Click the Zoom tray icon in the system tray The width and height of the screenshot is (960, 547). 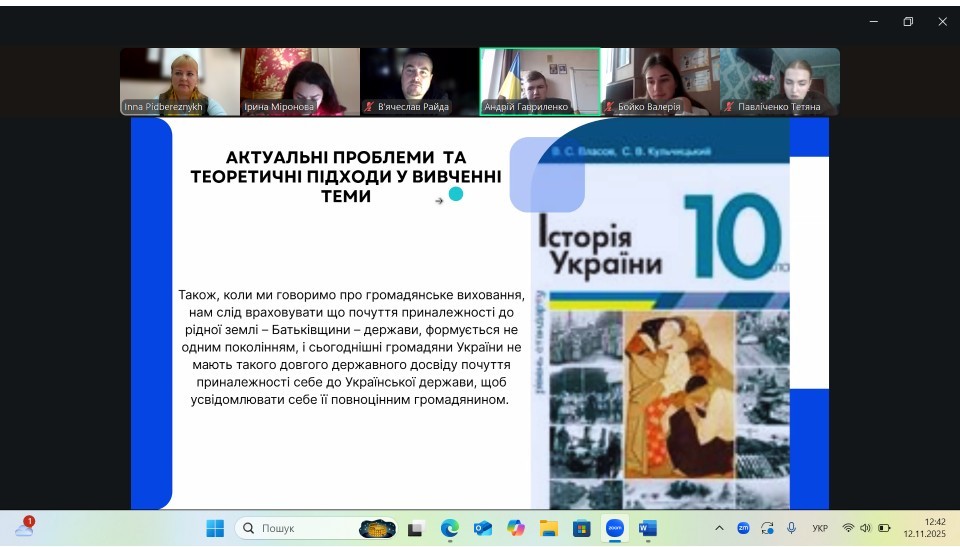coord(743,528)
